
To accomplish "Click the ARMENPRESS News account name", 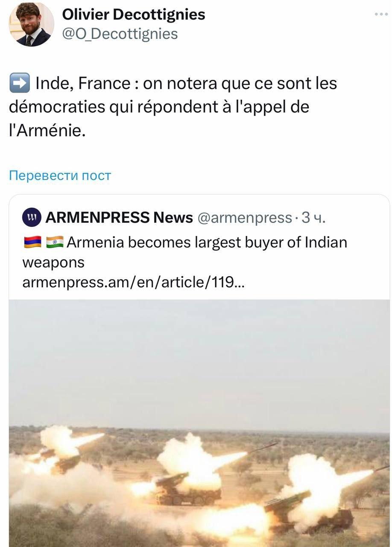I will pos(119,218).
